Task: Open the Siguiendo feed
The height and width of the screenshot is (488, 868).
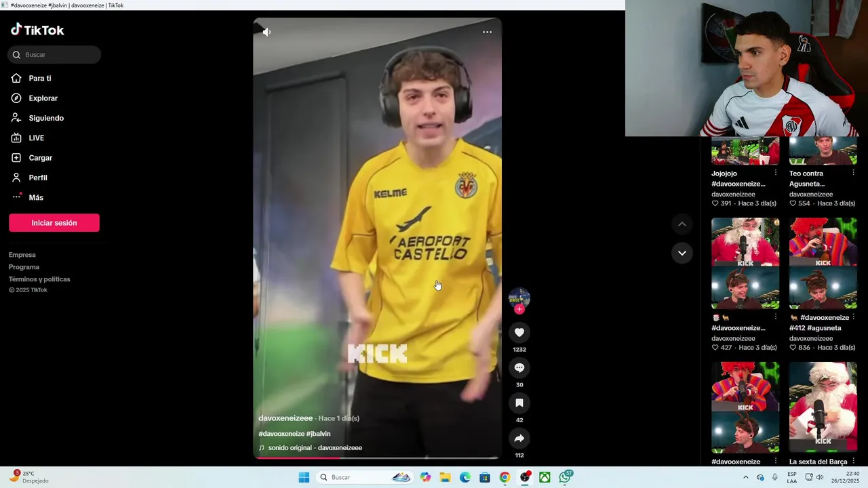Action: coord(45,118)
